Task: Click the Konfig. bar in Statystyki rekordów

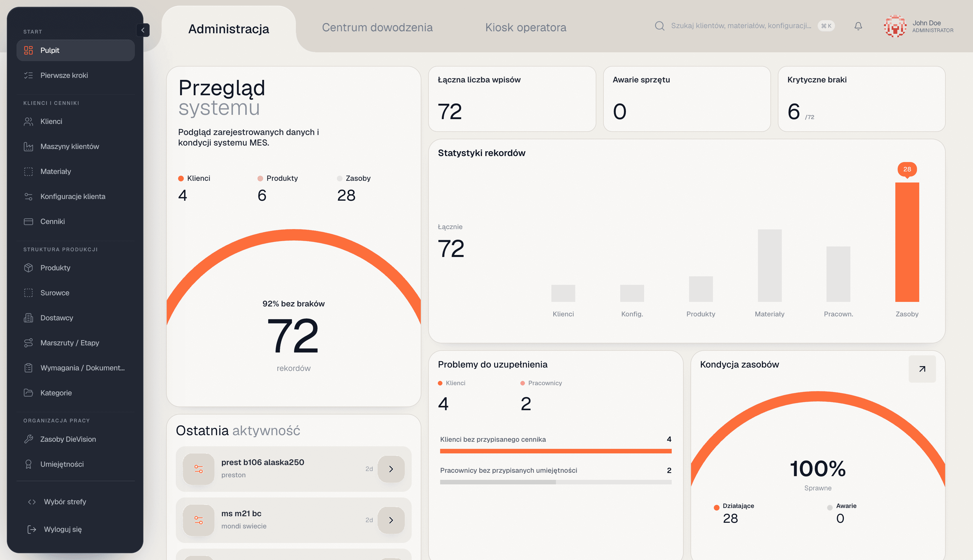Action: (x=632, y=293)
